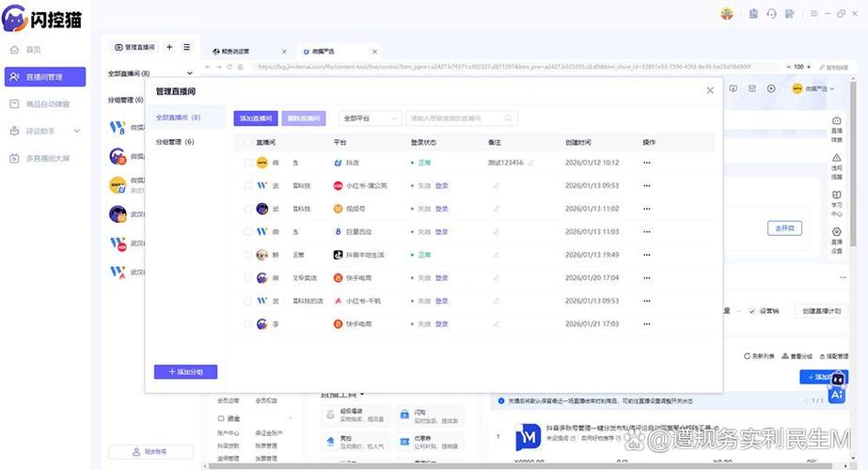Click the browser back arrow
This screenshot has width=868, height=470.
(x=208, y=67)
